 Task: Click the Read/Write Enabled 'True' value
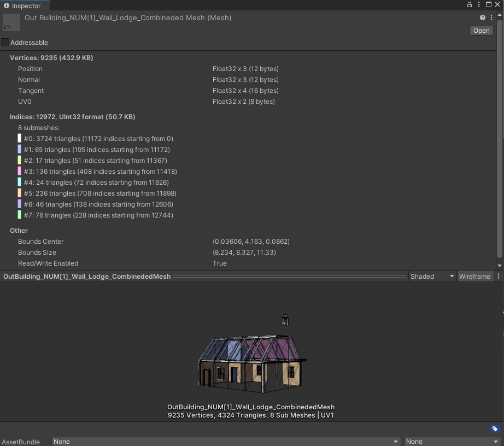[x=220, y=263]
